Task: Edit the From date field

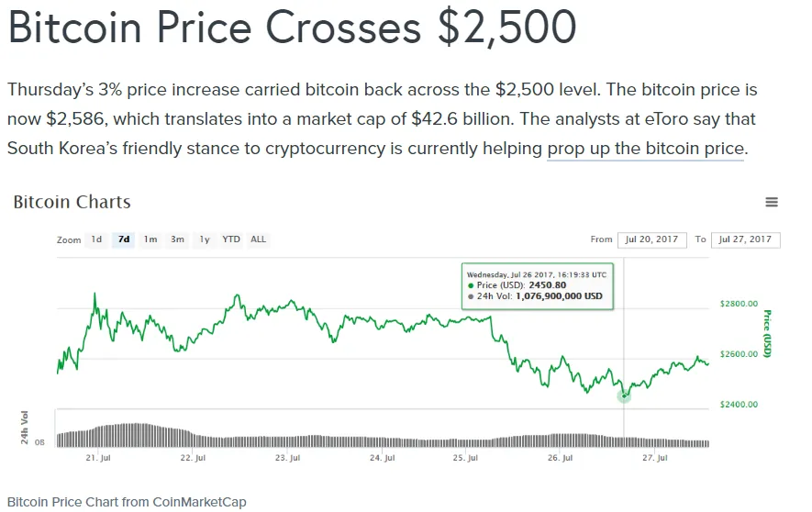Action: (x=652, y=239)
